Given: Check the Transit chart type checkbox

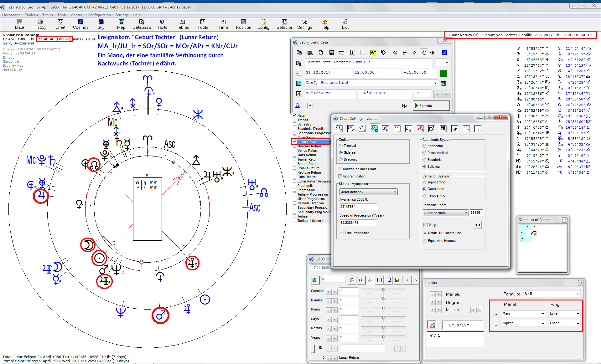Looking at the screenshot, I should point(295,120).
